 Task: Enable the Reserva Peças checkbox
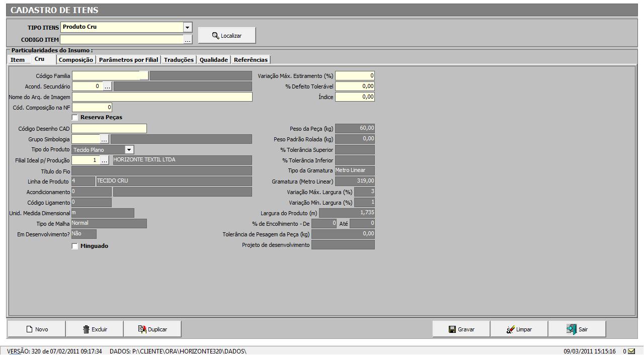pos(75,118)
